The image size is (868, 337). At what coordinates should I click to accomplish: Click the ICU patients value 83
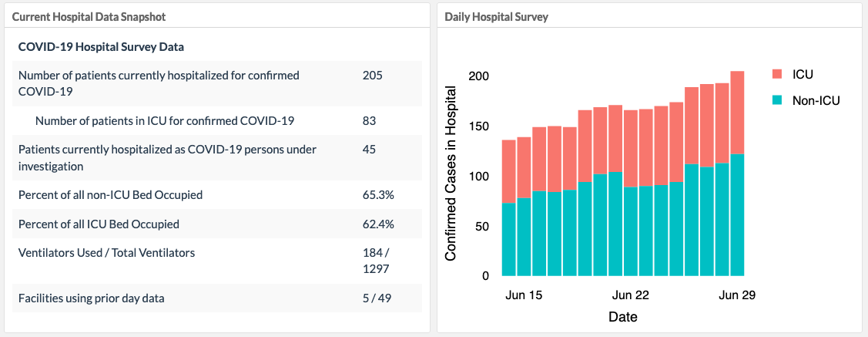click(369, 121)
